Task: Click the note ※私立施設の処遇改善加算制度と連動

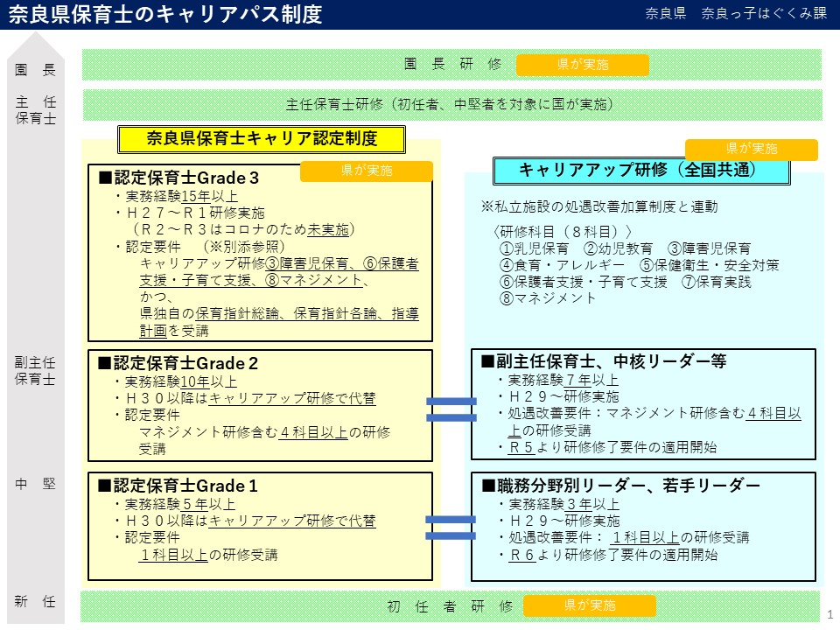Action: pyautogui.click(x=598, y=206)
